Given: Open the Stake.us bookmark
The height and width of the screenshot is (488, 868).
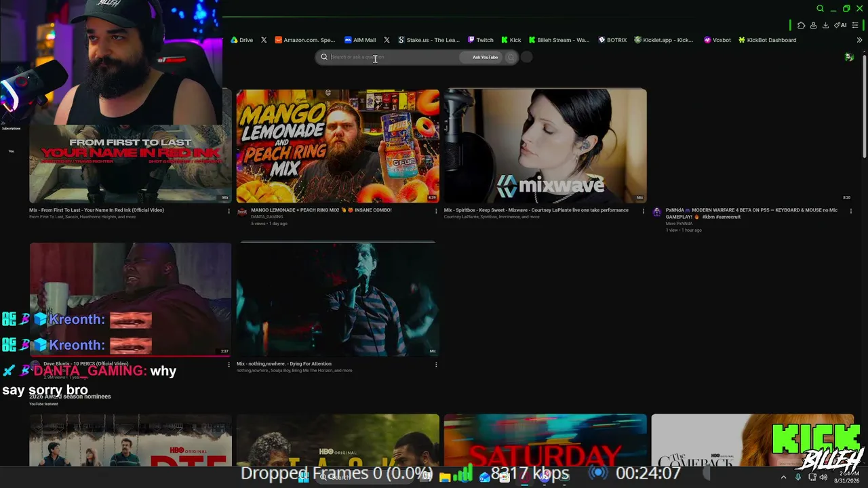Looking at the screenshot, I should click(x=429, y=40).
